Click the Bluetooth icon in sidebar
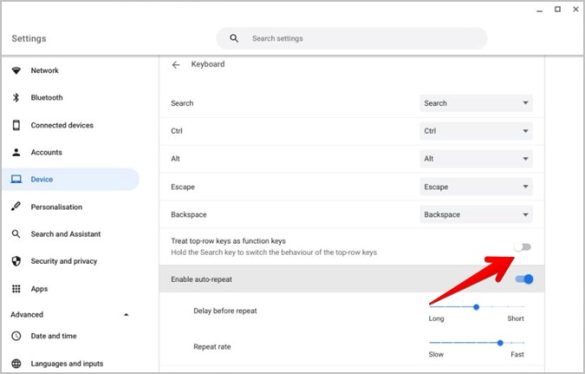Image resolution: width=585 pixels, height=374 pixels. click(x=16, y=97)
